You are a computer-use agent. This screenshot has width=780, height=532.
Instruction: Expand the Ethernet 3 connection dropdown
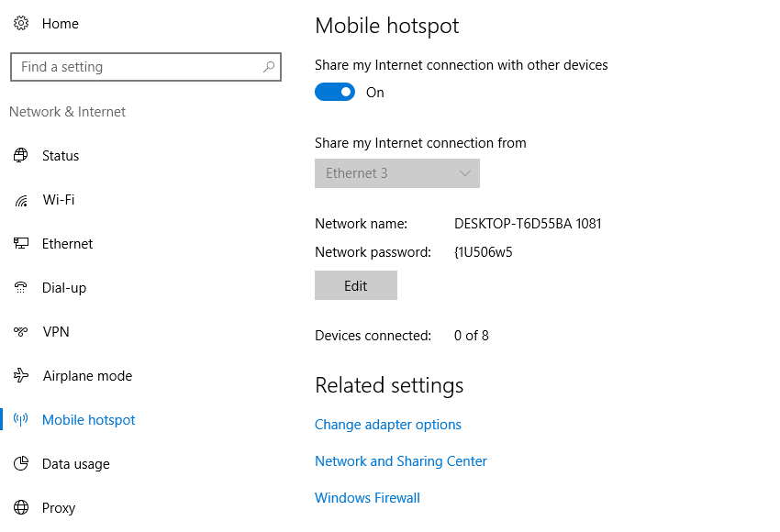tap(397, 173)
